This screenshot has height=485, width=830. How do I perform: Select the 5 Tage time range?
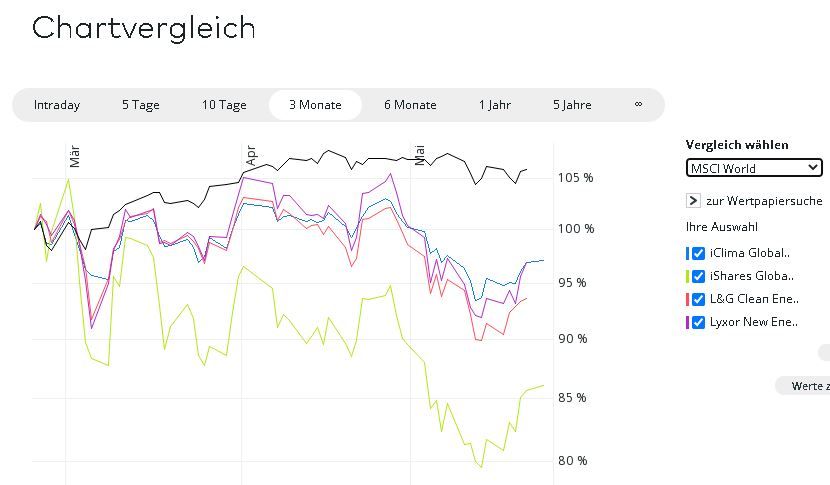[x=141, y=105]
